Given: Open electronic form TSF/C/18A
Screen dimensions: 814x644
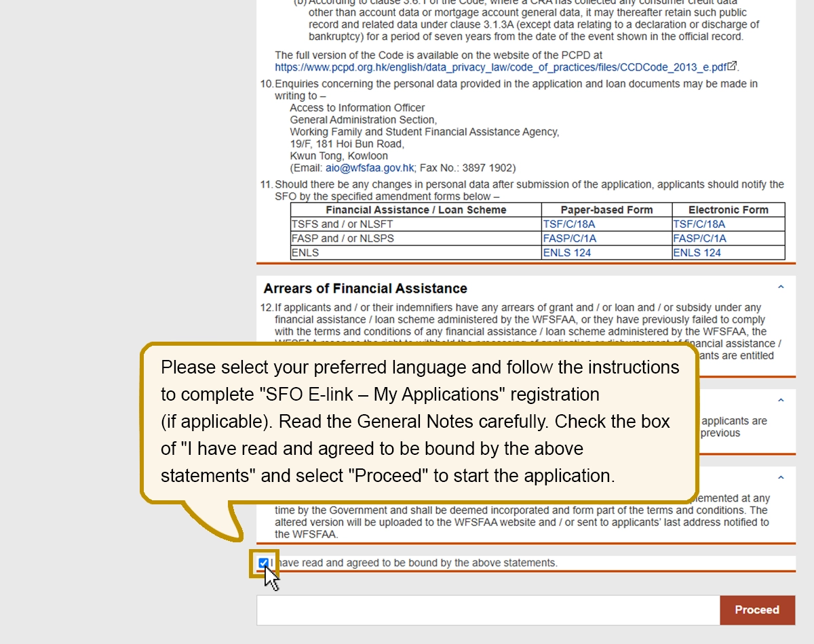Looking at the screenshot, I should pyautogui.click(x=699, y=224).
